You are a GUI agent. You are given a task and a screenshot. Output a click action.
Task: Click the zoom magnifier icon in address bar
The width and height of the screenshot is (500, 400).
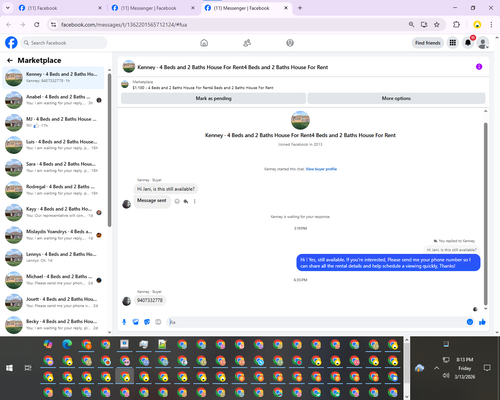click(412, 24)
